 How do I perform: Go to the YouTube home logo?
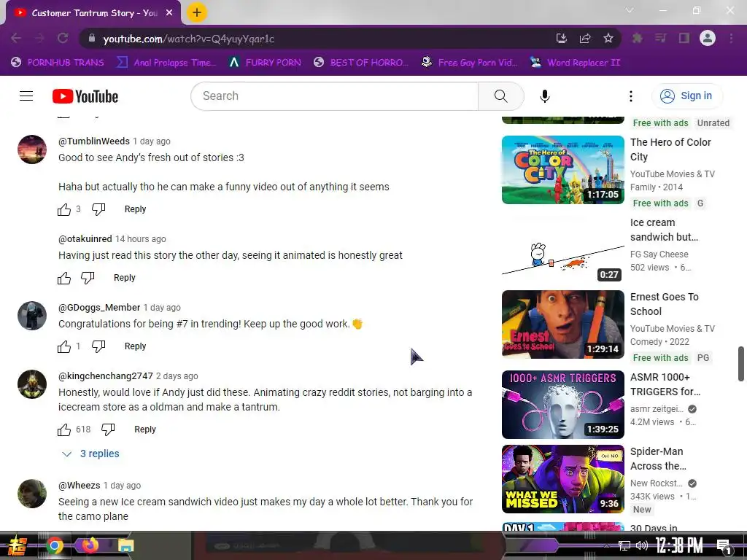[x=85, y=96]
